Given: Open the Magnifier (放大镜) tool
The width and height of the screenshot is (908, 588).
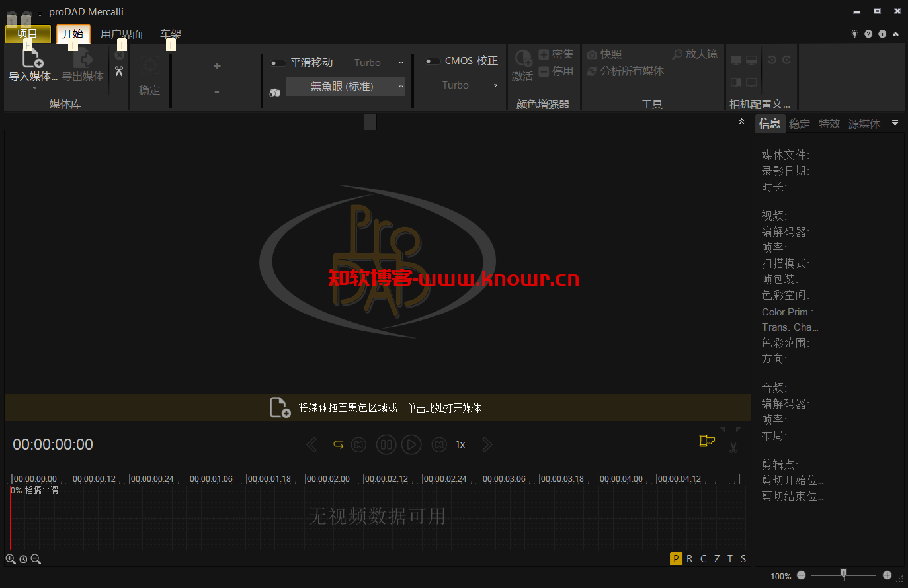Looking at the screenshot, I should 695,54.
